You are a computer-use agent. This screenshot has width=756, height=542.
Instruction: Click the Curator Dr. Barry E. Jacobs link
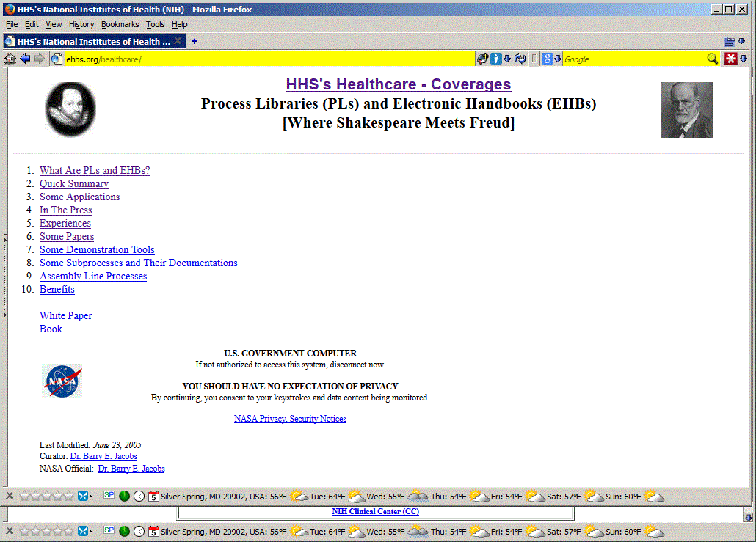(x=103, y=456)
